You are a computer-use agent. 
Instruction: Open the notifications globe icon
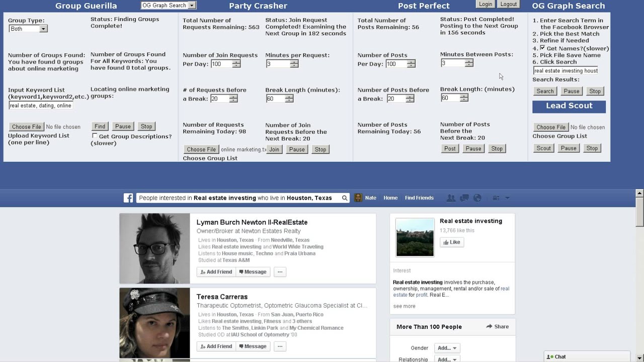pyautogui.click(x=477, y=198)
